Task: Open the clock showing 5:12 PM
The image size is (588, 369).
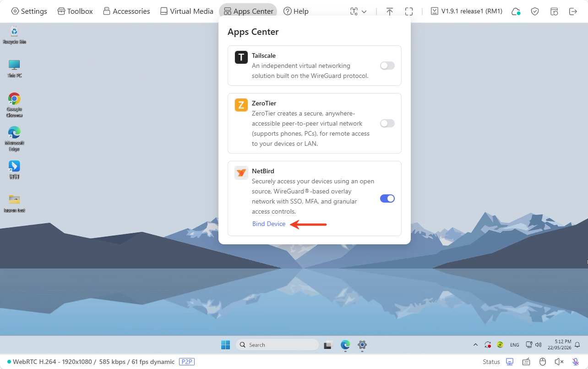Action: [x=559, y=345]
